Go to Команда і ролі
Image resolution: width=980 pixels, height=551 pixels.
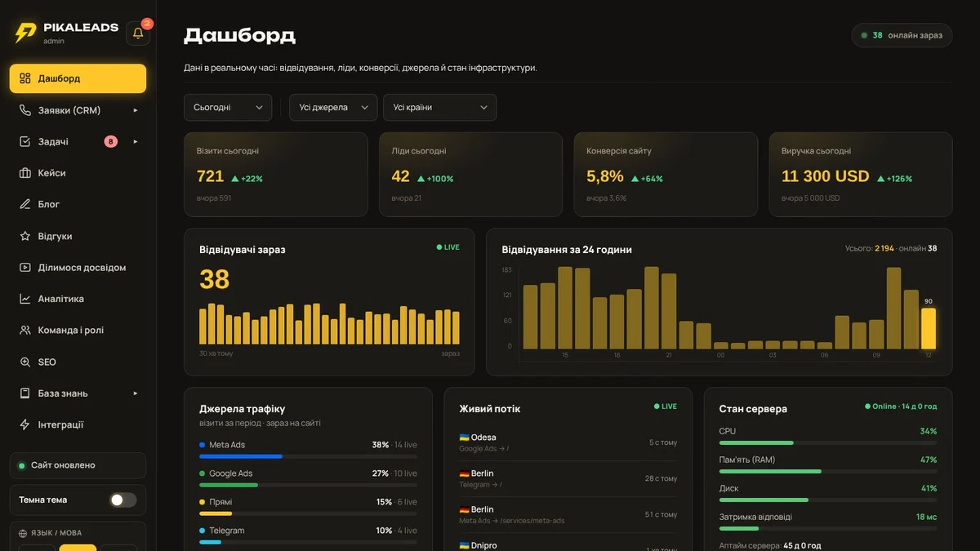pos(78,331)
